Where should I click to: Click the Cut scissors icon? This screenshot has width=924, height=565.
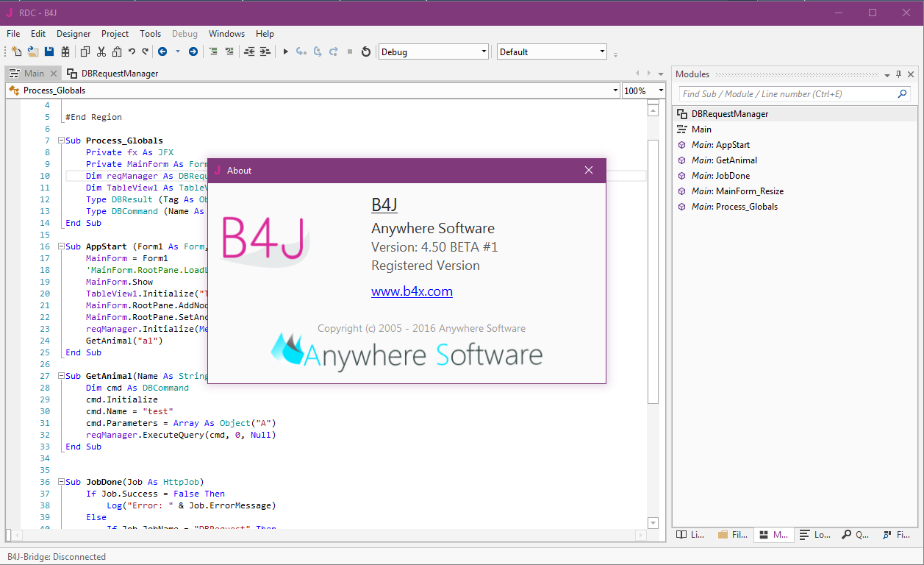click(101, 51)
